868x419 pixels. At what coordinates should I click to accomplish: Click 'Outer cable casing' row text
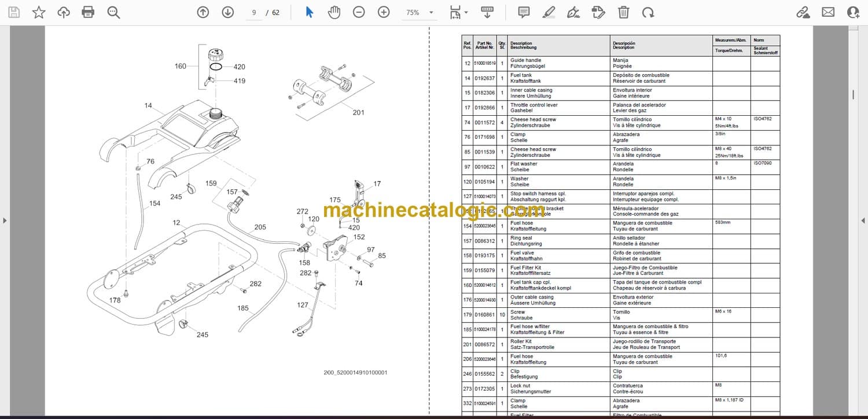click(x=532, y=297)
